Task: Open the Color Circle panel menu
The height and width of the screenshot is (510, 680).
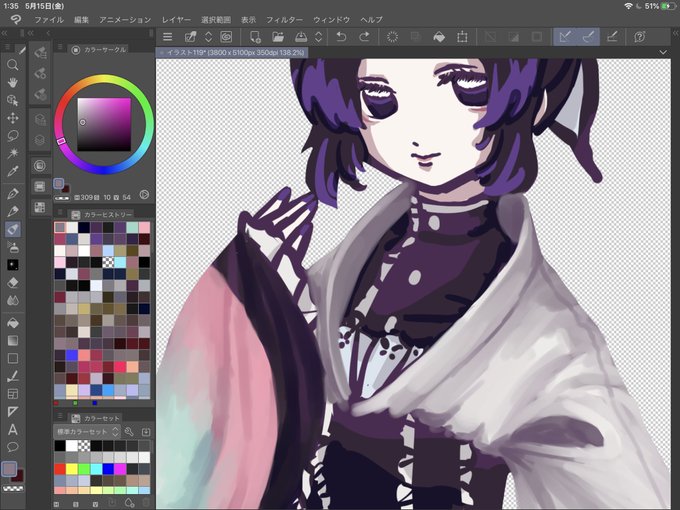Action: tap(60, 47)
